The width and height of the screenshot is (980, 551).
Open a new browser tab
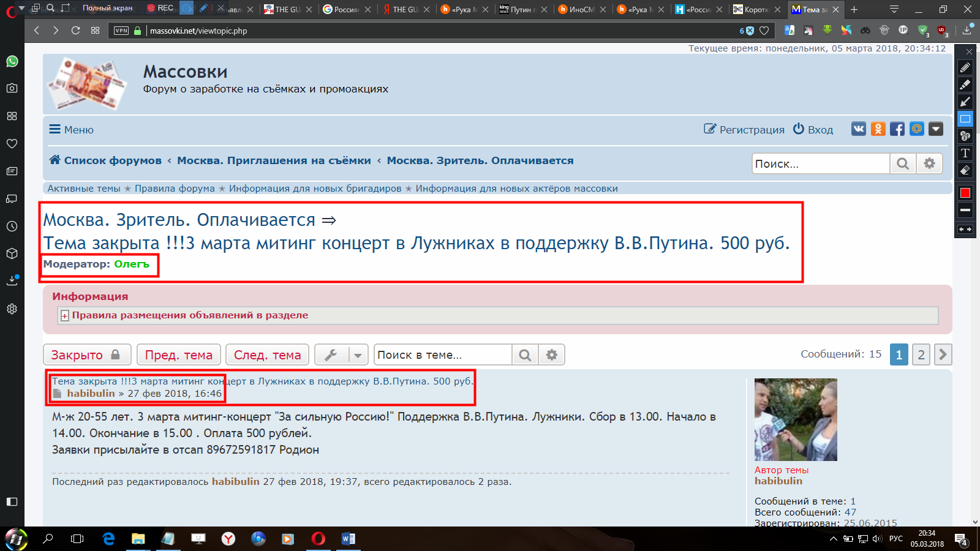pyautogui.click(x=854, y=9)
